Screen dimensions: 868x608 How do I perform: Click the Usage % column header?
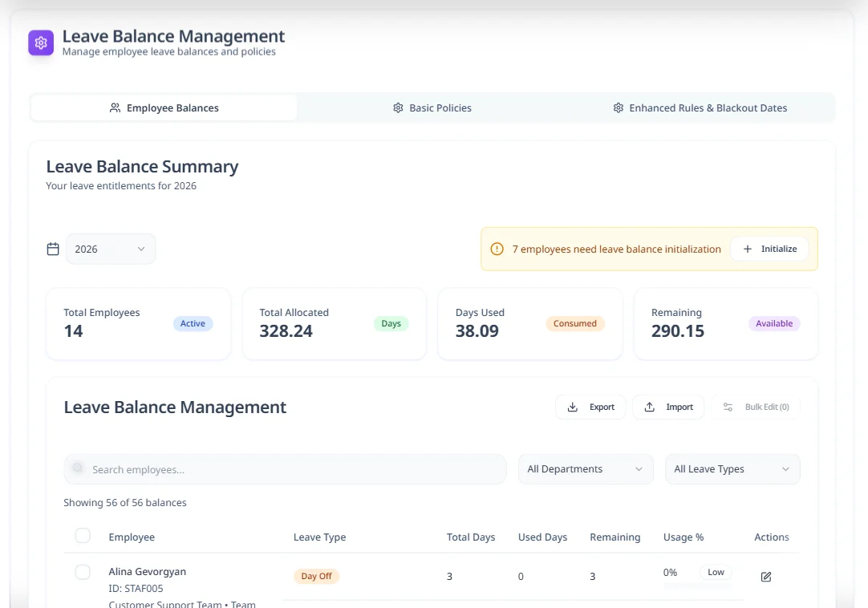click(683, 537)
